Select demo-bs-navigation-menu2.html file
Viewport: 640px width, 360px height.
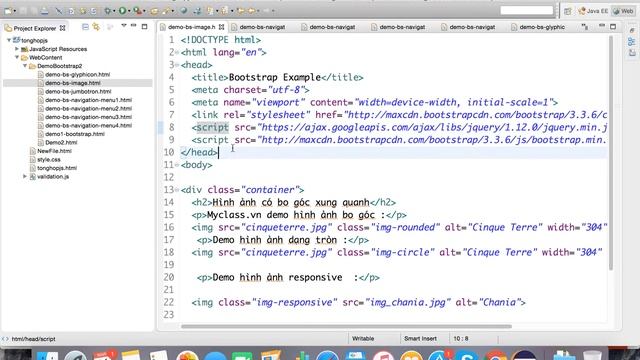coord(88,109)
